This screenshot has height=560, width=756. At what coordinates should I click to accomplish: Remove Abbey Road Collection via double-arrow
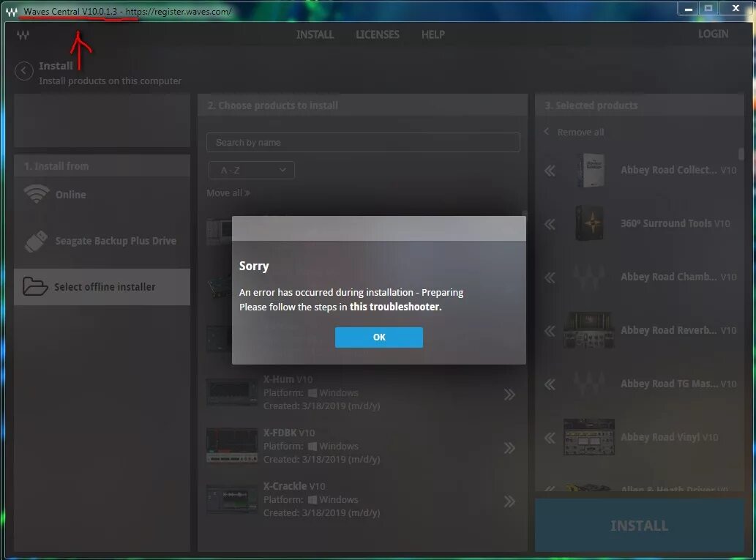tap(550, 171)
